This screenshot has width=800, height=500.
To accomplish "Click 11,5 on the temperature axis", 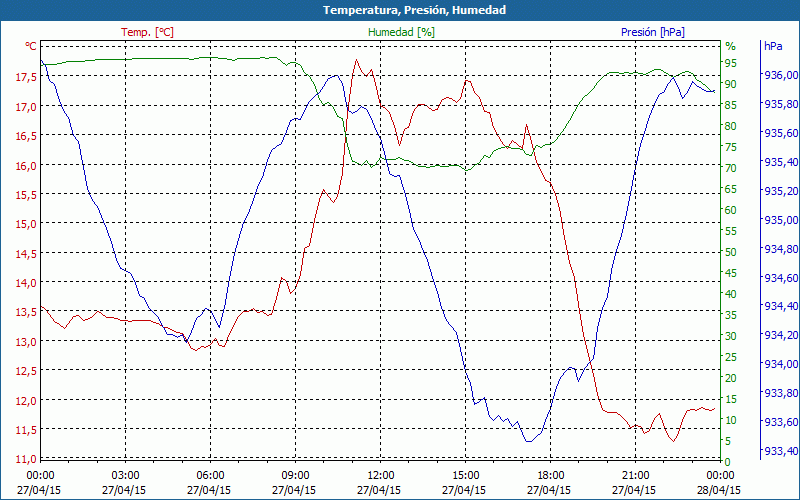I will [27, 430].
